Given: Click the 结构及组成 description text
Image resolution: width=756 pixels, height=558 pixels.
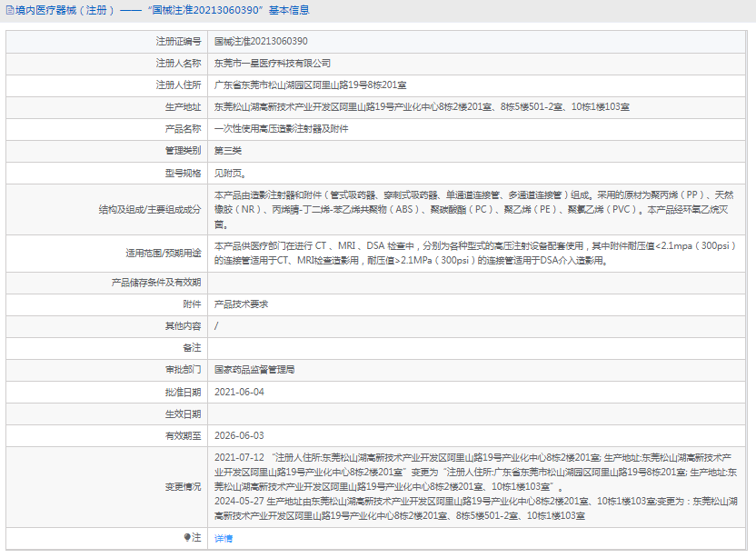Looking at the screenshot, I should [473, 209].
